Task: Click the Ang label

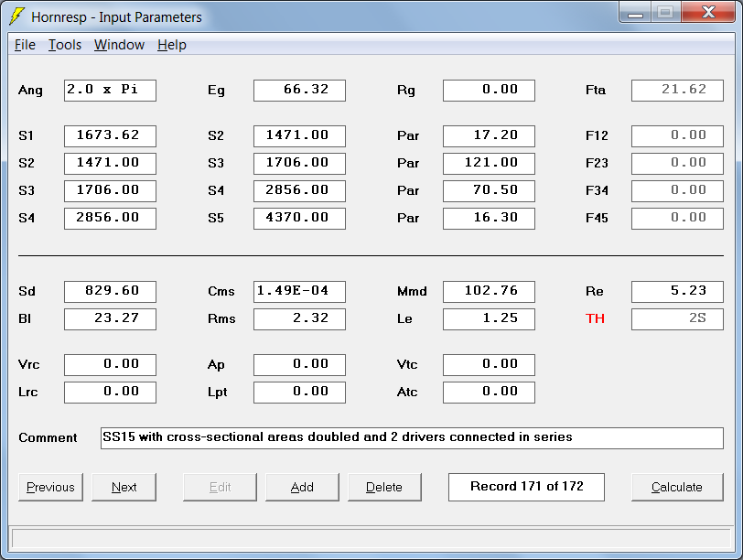Action: tap(30, 91)
